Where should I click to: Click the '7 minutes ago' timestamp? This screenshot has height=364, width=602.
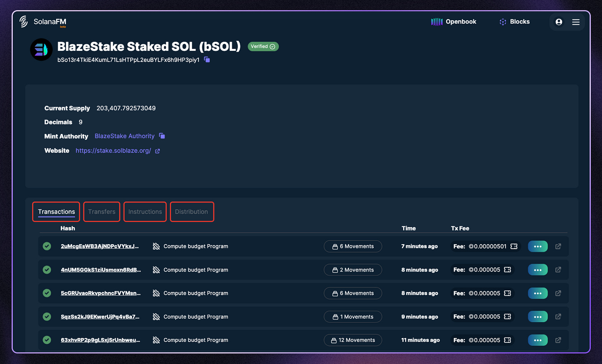pyautogui.click(x=419, y=246)
